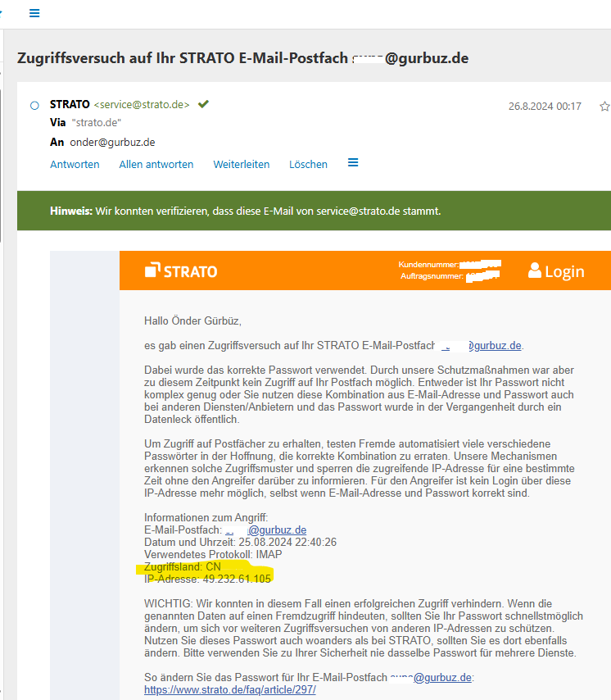Click Löschen to delete the email
The image size is (611, 700).
(308, 164)
